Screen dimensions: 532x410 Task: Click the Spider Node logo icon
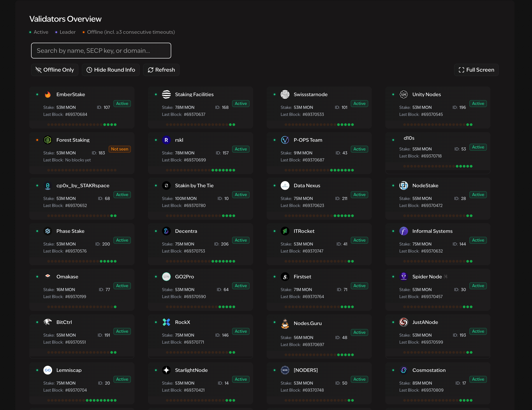[404, 277]
